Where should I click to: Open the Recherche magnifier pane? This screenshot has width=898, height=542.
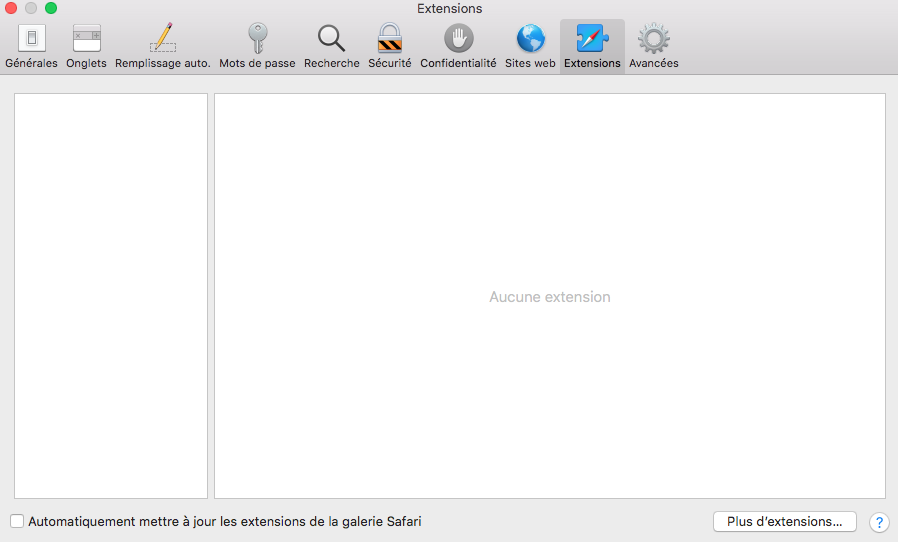[332, 46]
